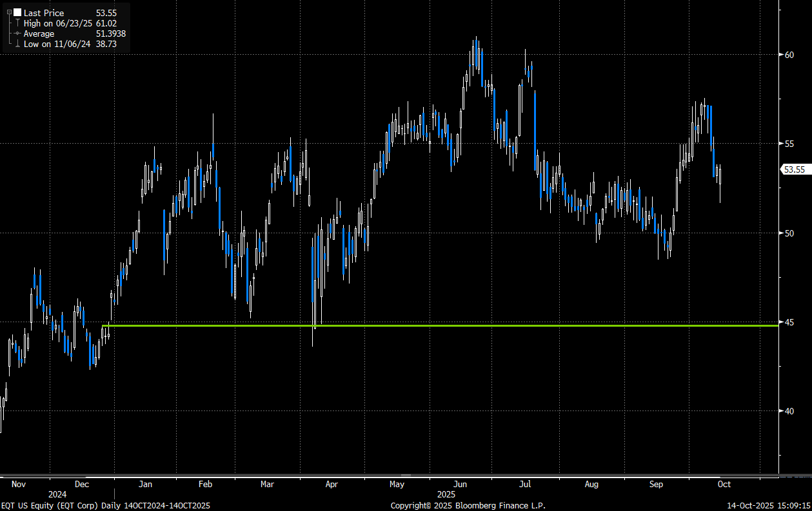Click the 50 price axis label
This screenshot has height=511, width=812.
click(789, 233)
